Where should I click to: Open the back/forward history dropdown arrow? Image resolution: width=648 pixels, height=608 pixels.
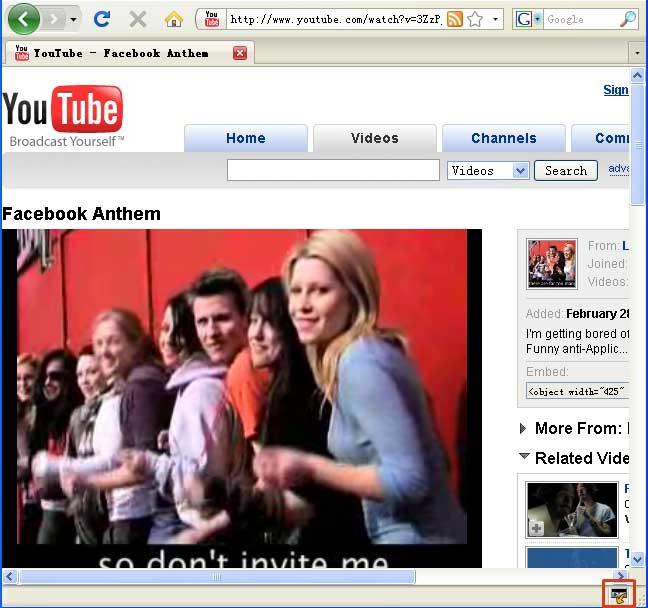[x=73, y=19]
